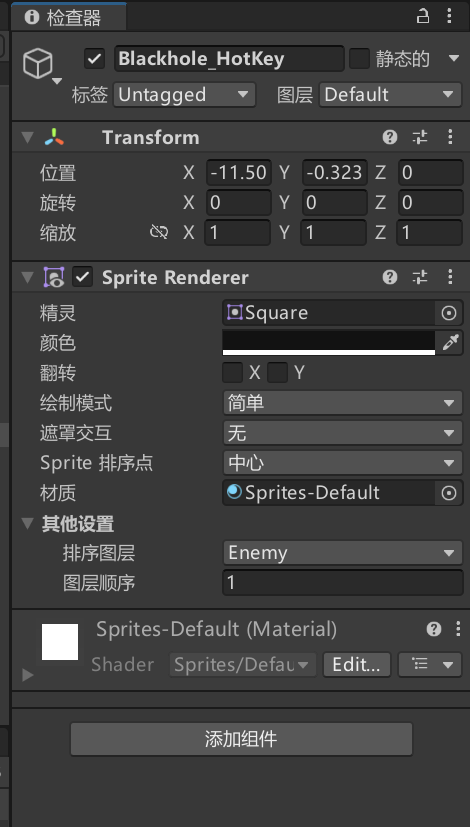470x827 pixels.
Task: Click the Sprite Renderer component title
Action: click(175, 277)
